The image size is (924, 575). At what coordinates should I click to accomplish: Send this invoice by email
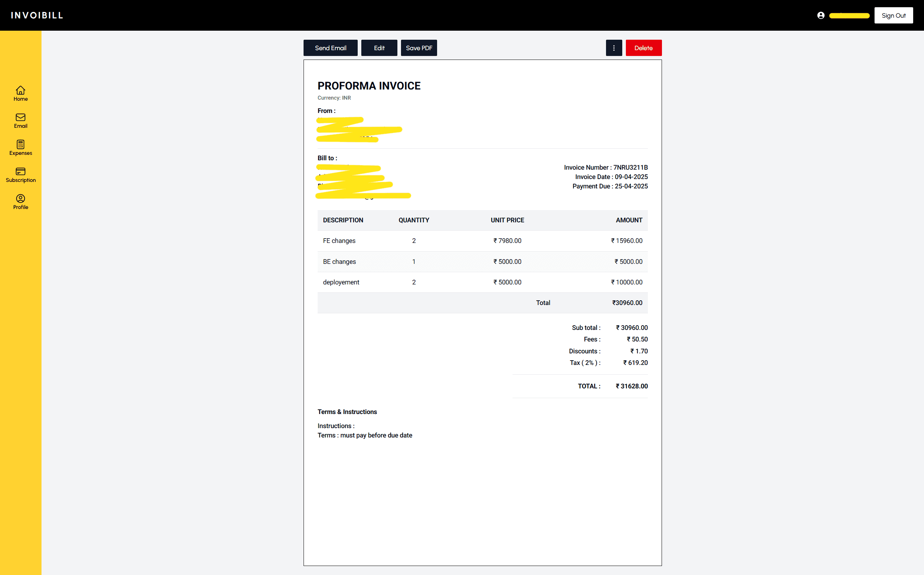pyautogui.click(x=330, y=48)
